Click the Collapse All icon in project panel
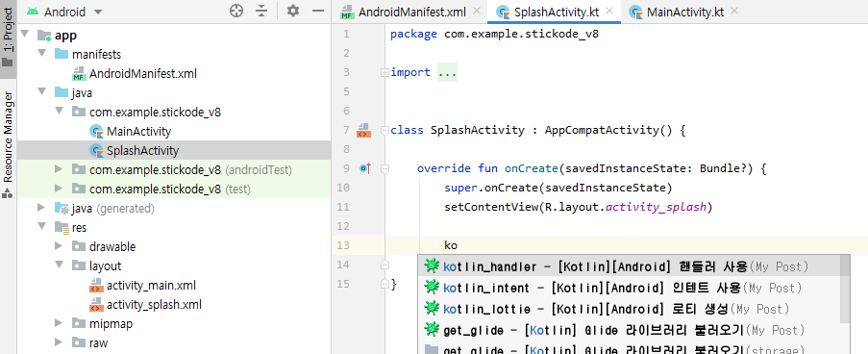The image size is (868, 354). (x=261, y=12)
